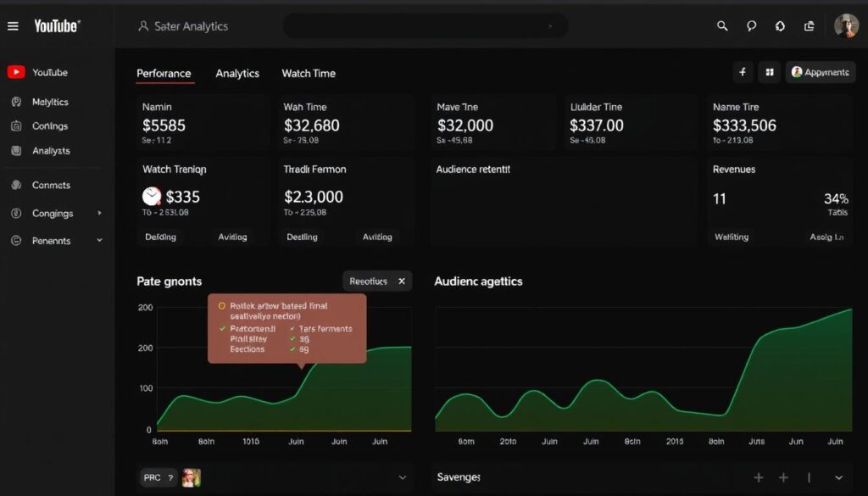Click the red YouTube play icon in sidebar
The height and width of the screenshot is (496, 868).
15,73
